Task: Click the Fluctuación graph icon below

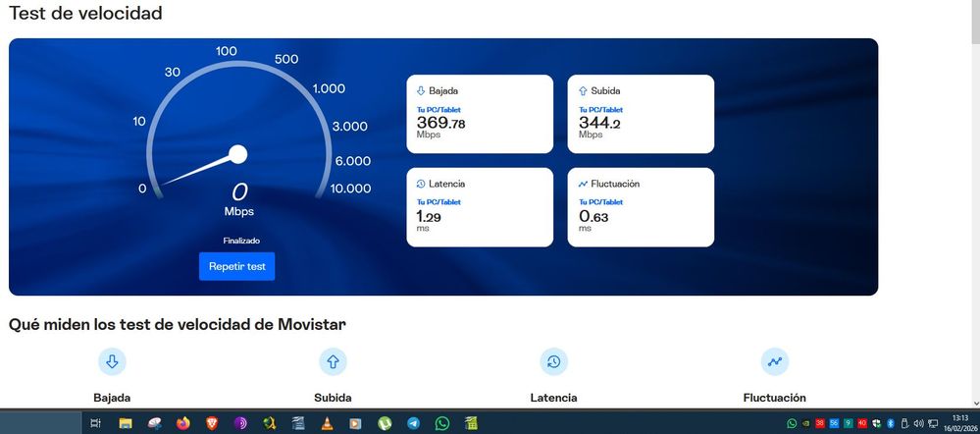Action: 775,361
